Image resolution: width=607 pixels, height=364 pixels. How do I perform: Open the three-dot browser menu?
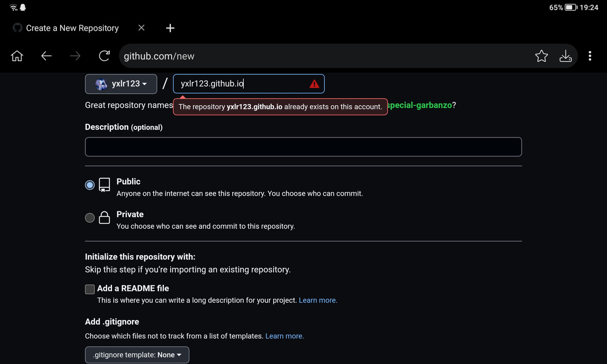pyautogui.click(x=590, y=56)
